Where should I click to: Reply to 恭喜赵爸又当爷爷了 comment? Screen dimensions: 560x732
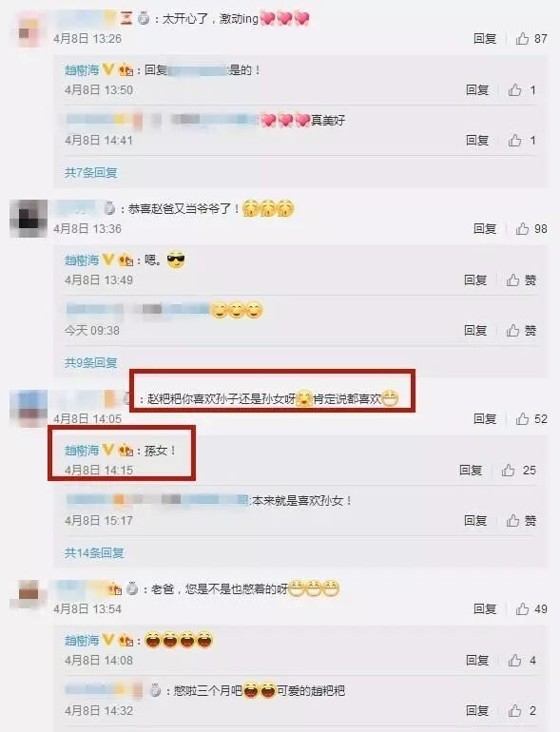coord(485,228)
